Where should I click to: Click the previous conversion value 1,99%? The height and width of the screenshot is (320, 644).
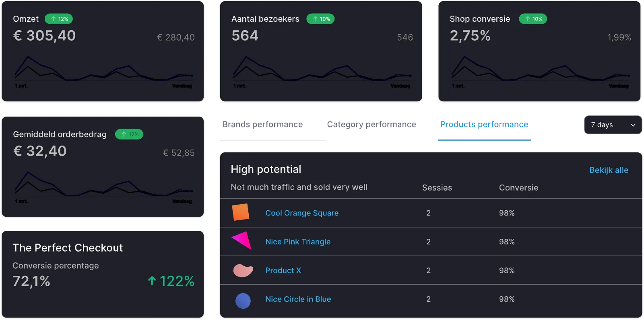tap(619, 37)
